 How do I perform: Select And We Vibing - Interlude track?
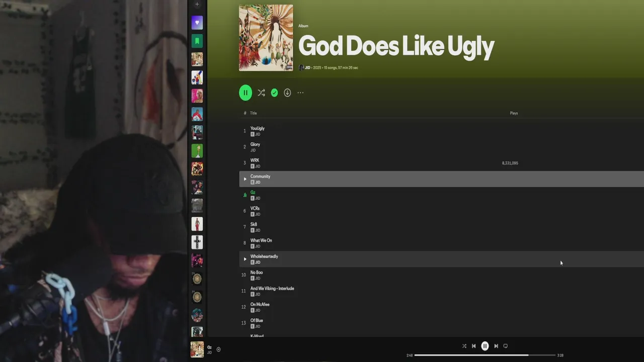click(272, 289)
